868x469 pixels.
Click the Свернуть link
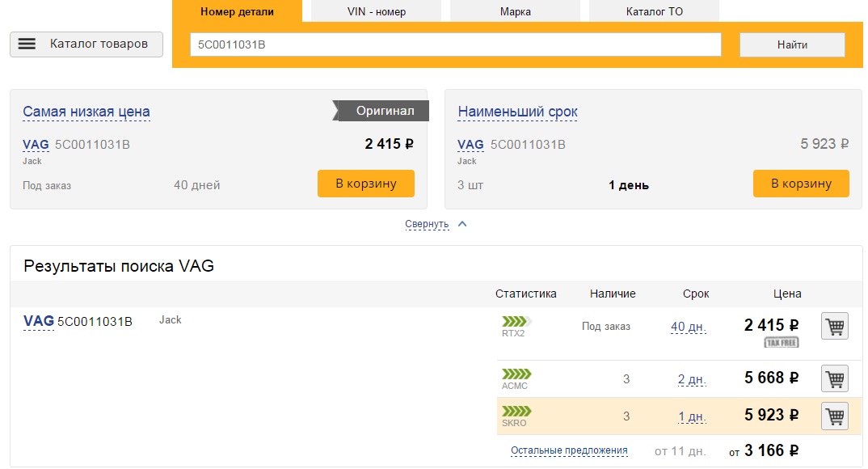coord(427,224)
